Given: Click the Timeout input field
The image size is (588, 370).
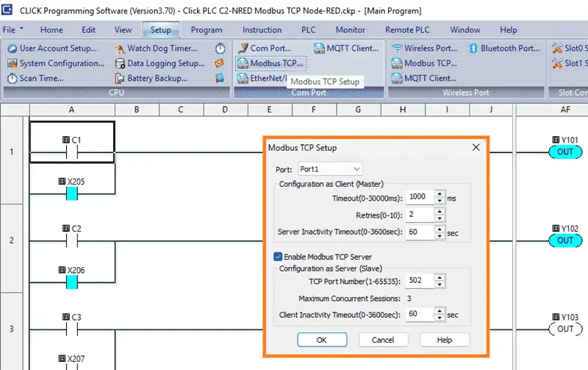Looking at the screenshot, I should 420,197.
